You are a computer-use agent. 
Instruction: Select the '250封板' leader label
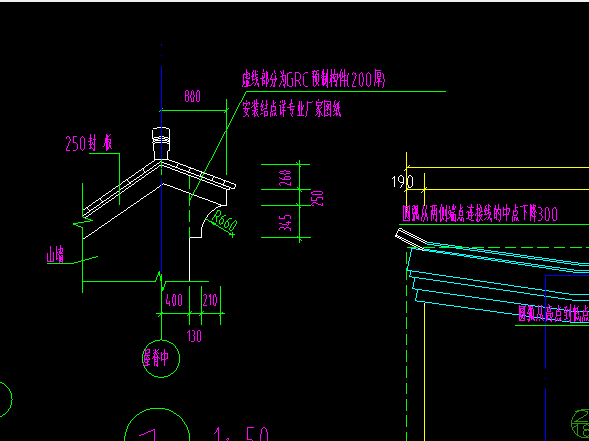click(89, 143)
